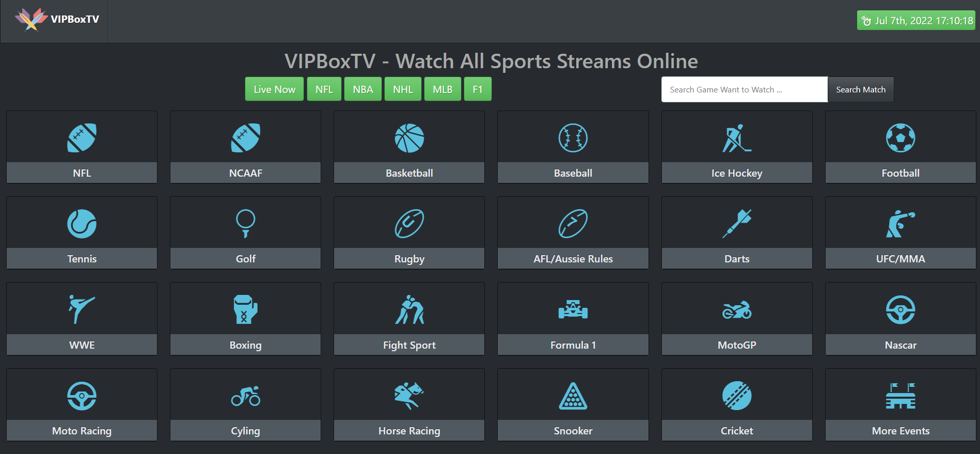Click the Ice Hockey player icon
This screenshot has width=980, height=454.
[737, 138]
